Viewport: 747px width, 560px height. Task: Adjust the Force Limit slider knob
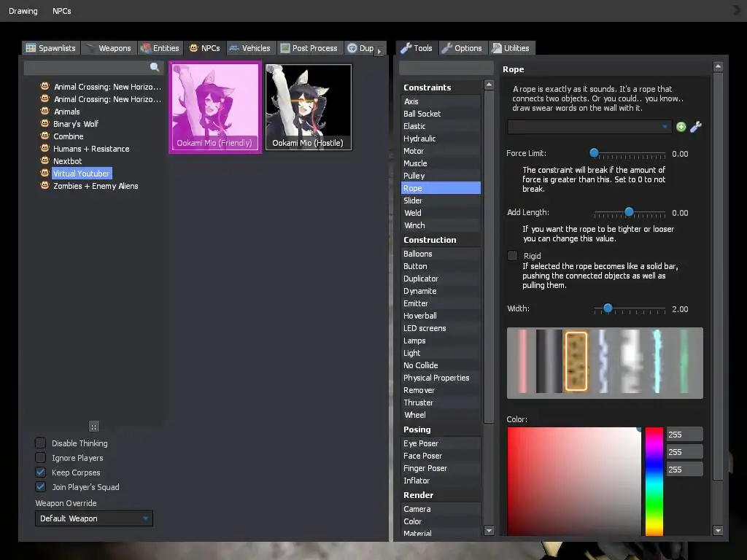pyautogui.click(x=594, y=152)
